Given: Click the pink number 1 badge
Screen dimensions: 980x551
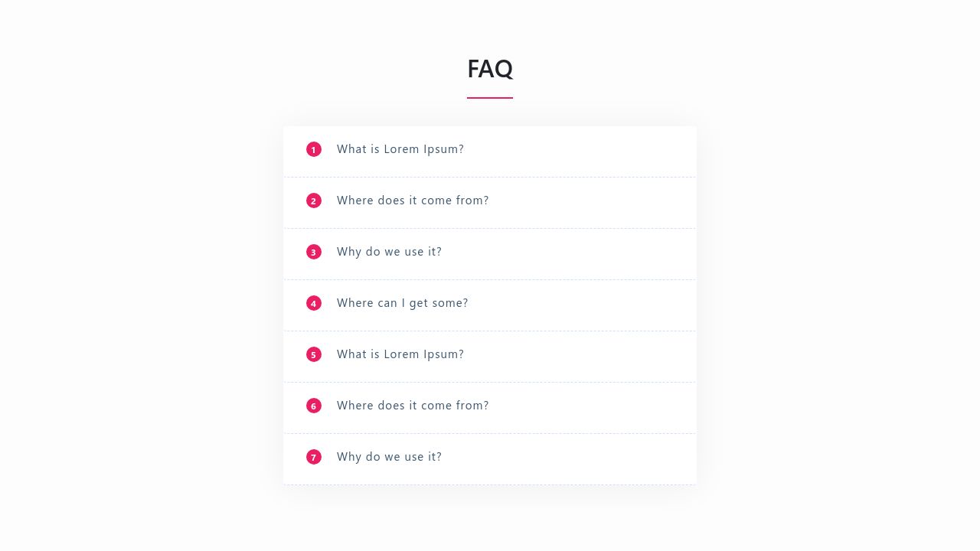Looking at the screenshot, I should click(x=314, y=149).
